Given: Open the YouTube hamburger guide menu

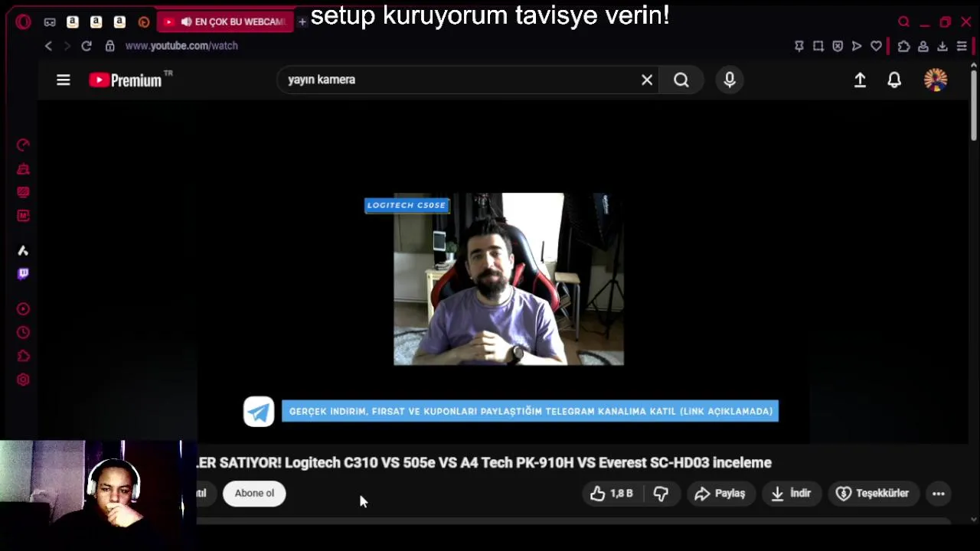Looking at the screenshot, I should click(x=64, y=80).
